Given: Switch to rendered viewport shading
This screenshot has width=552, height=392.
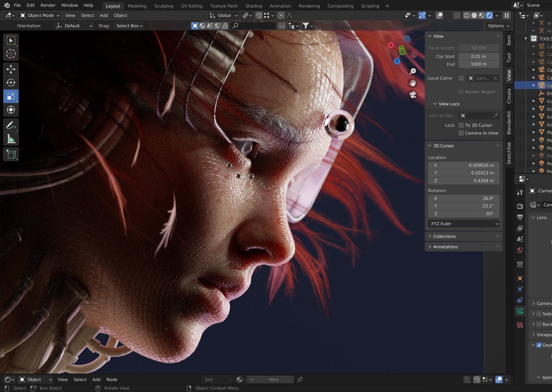Looking at the screenshot, I should coord(489,15).
